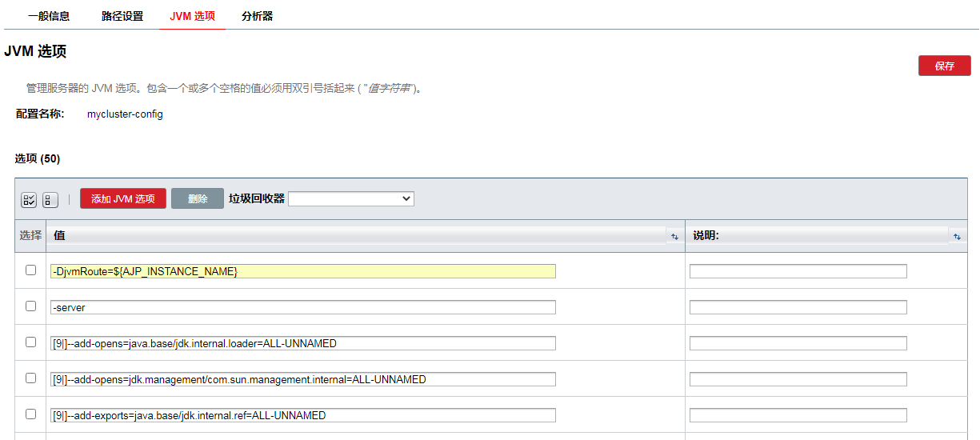980x440 pixels.
Task: Click the description field for -server
Action: (x=798, y=307)
